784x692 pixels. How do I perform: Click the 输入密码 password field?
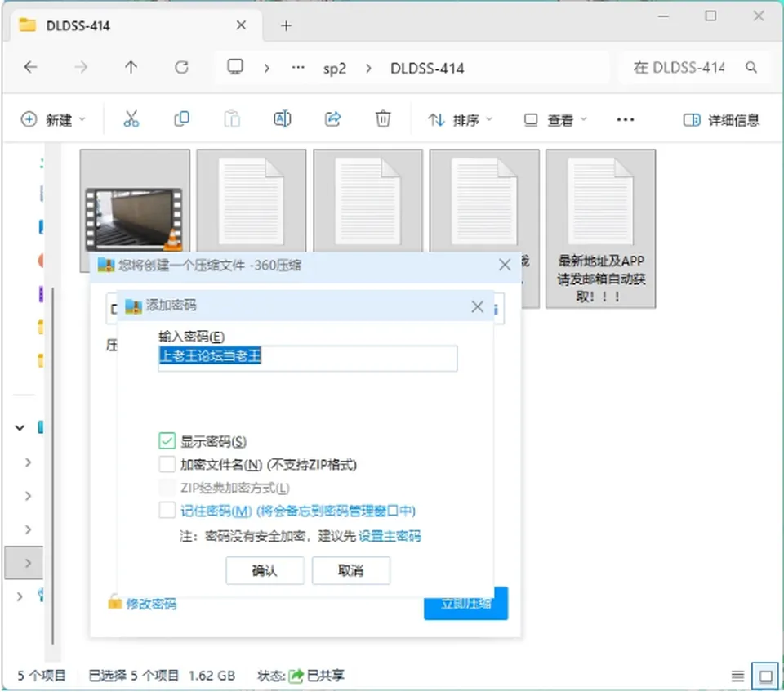[x=308, y=358]
